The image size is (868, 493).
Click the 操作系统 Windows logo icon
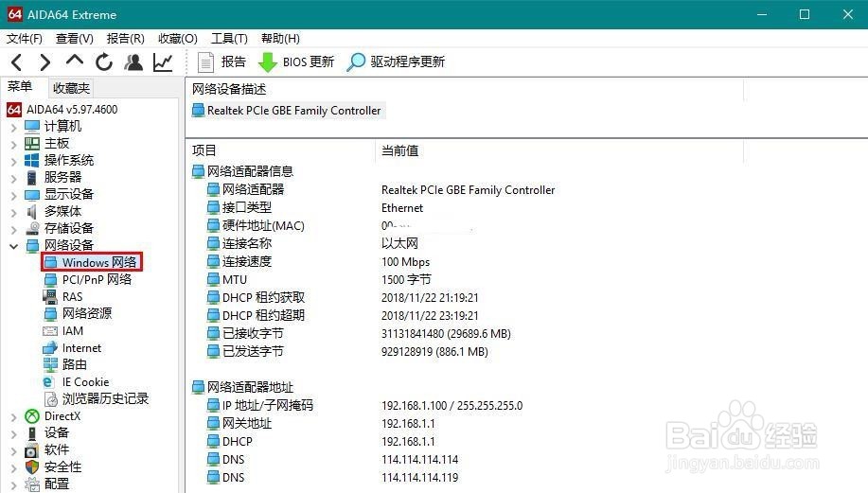point(32,161)
